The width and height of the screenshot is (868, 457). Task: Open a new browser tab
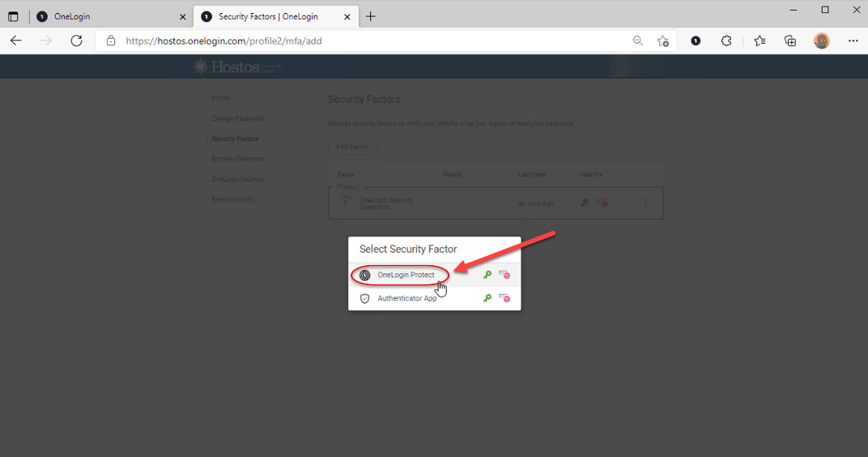(370, 17)
